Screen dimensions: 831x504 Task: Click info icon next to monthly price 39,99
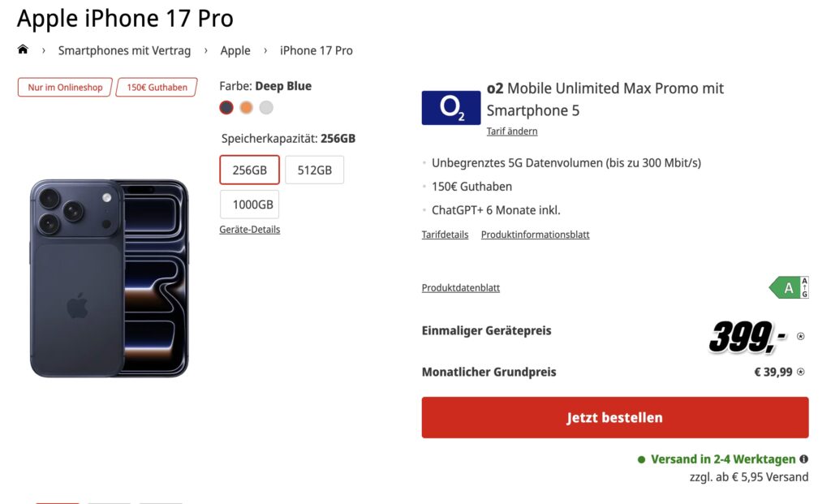click(x=801, y=372)
